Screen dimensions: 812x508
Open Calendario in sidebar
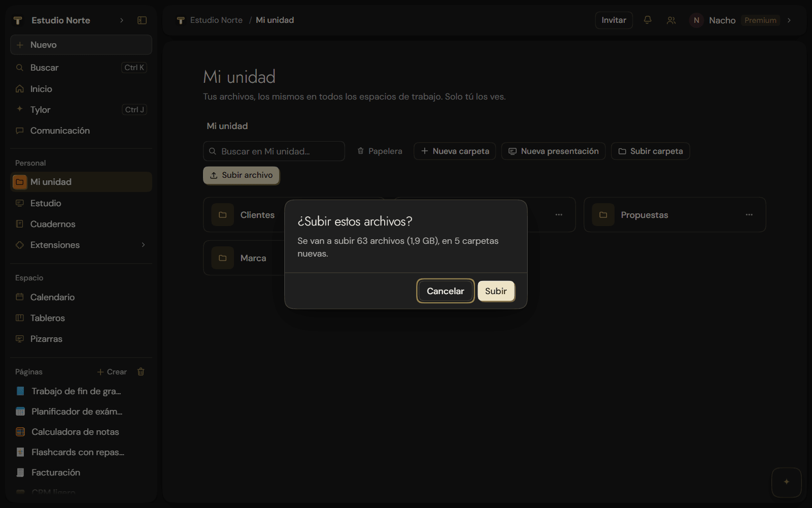click(x=81, y=297)
